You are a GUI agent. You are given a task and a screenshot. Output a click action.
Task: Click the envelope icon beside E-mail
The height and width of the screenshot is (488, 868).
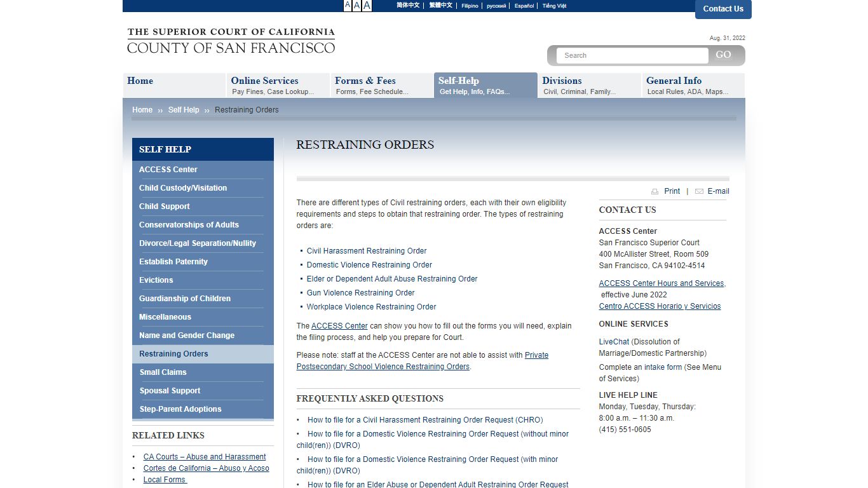click(x=699, y=191)
